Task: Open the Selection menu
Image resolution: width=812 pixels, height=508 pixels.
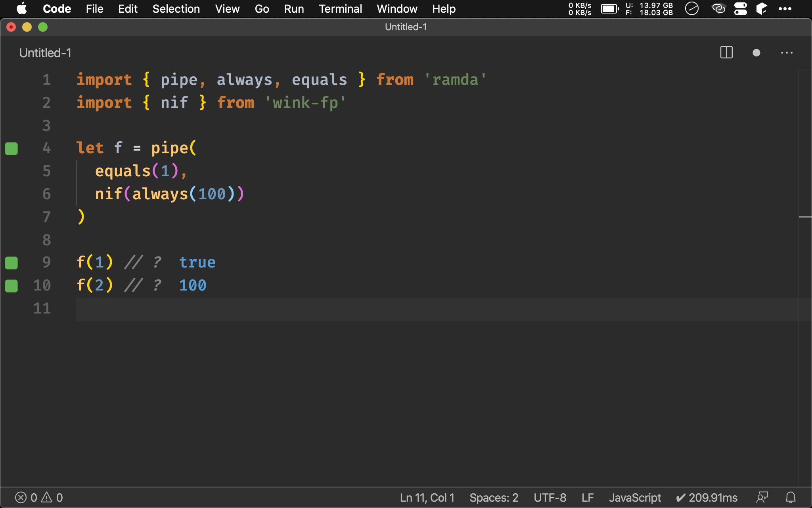Action: pyautogui.click(x=176, y=9)
